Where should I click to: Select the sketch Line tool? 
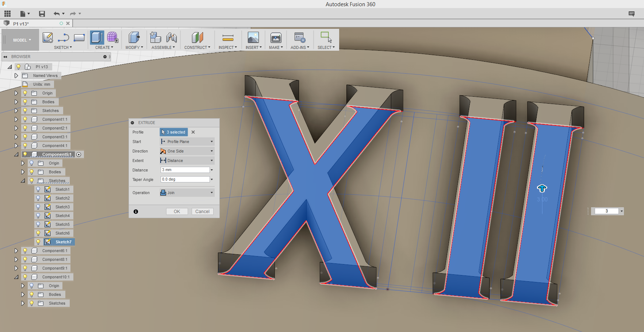pyautogui.click(x=64, y=37)
